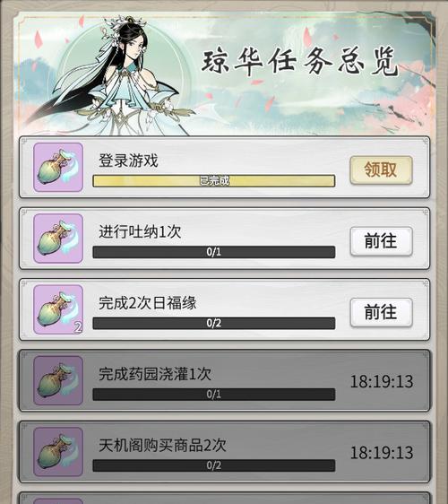Tap the gourd reward icon for 进行吐纳1次

(x=58, y=239)
